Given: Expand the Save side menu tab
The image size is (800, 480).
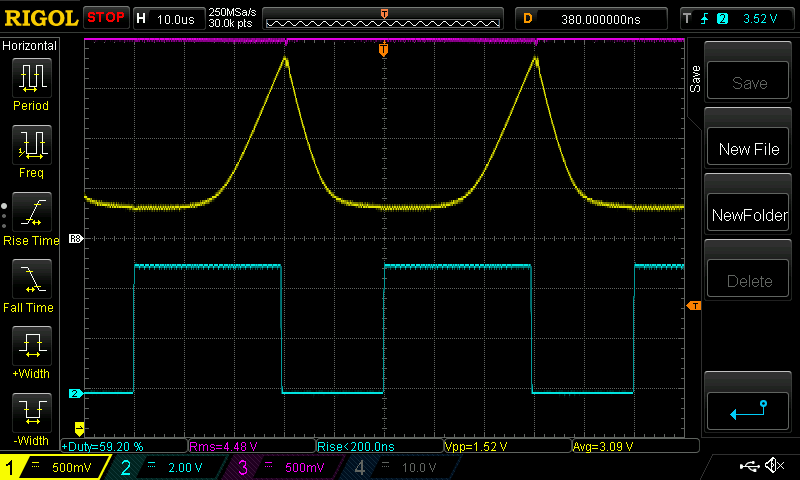Looking at the screenshot, I should click(x=696, y=80).
